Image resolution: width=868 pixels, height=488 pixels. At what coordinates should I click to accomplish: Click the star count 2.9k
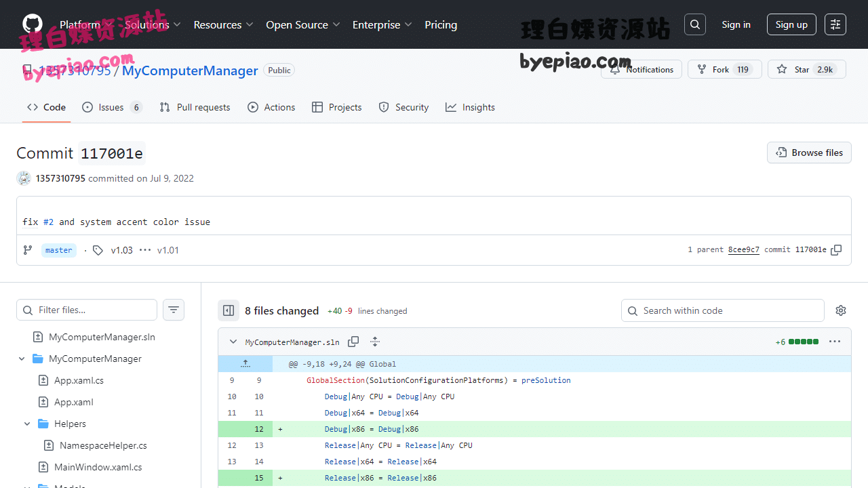[825, 69]
